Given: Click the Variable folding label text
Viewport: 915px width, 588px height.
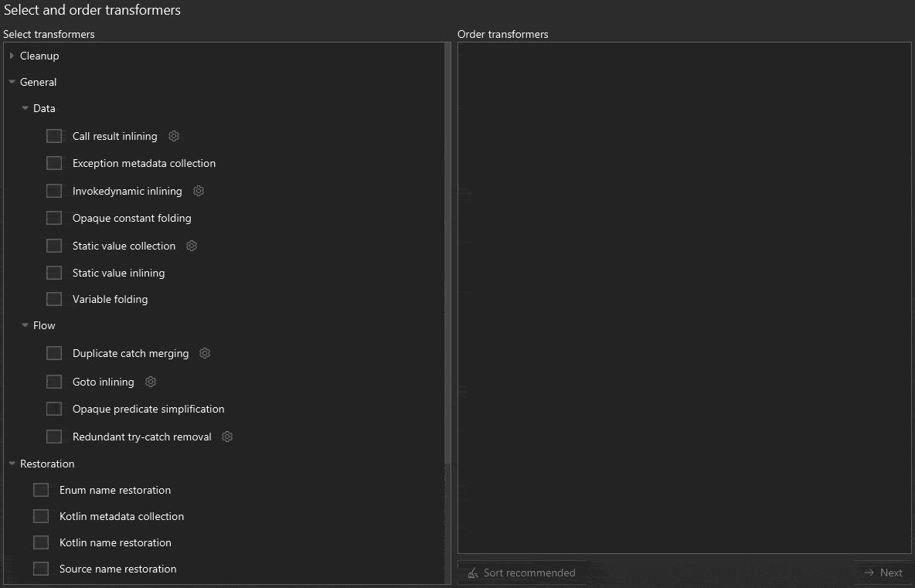Looking at the screenshot, I should coord(111,299).
